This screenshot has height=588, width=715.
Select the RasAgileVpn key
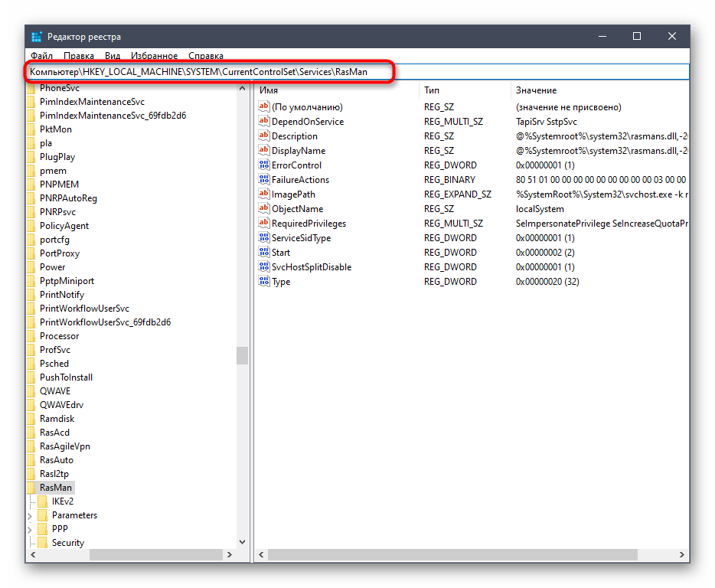pyautogui.click(x=65, y=446)
